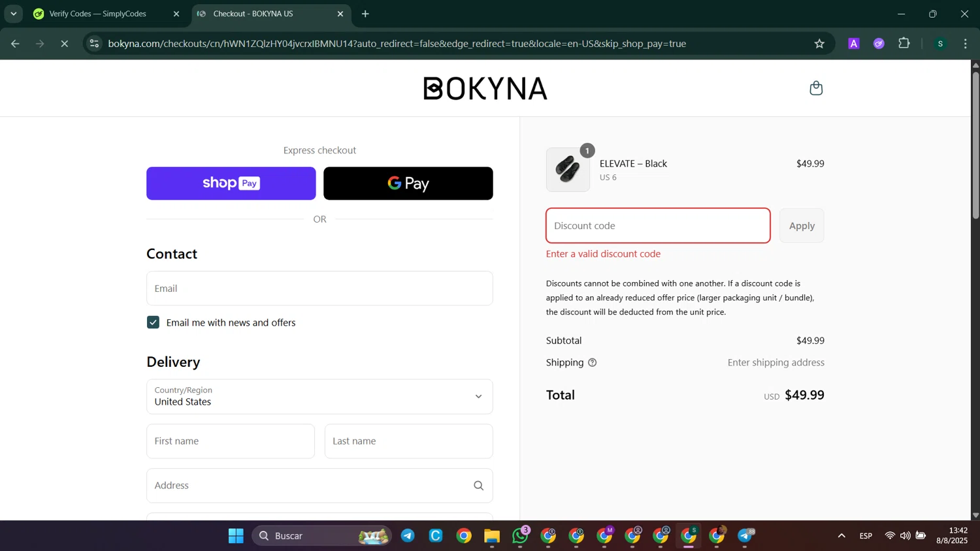The width and height of the screenshot is (980, 551).
Task: Click the battery status tray icon
Action: click(921, 536)
